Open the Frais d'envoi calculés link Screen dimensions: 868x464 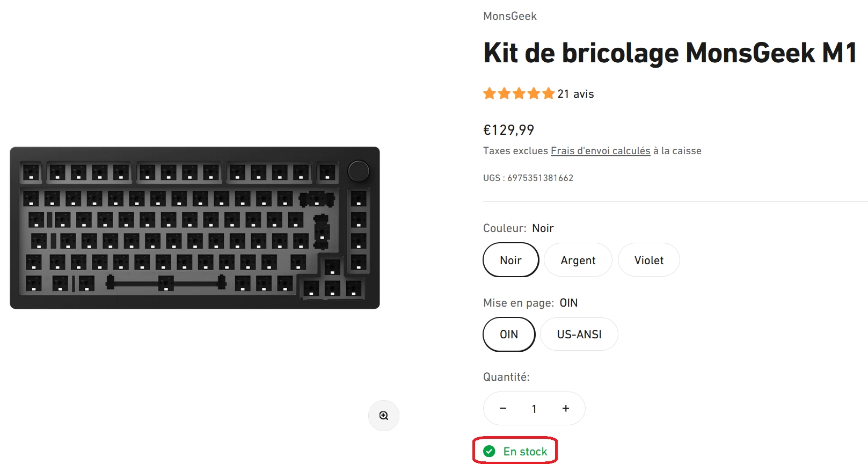click(x=600, y=151)
